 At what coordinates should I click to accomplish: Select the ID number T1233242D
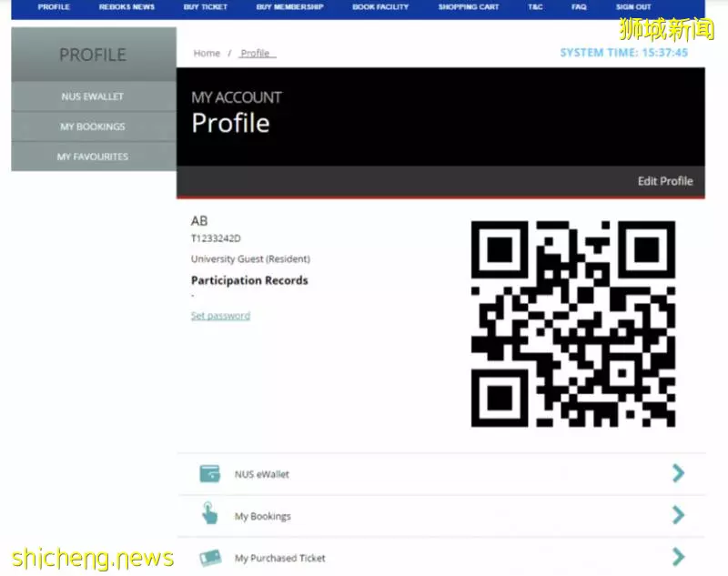point(216,238)
